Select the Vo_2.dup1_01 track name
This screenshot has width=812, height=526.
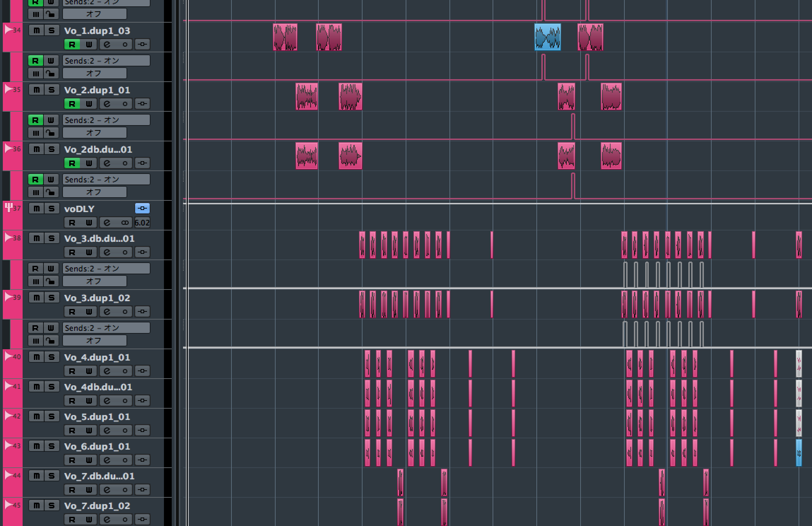97,90
